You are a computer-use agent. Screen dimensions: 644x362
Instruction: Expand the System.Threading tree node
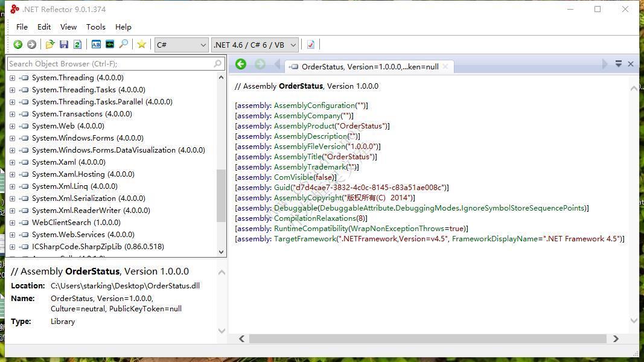point(12,78)
